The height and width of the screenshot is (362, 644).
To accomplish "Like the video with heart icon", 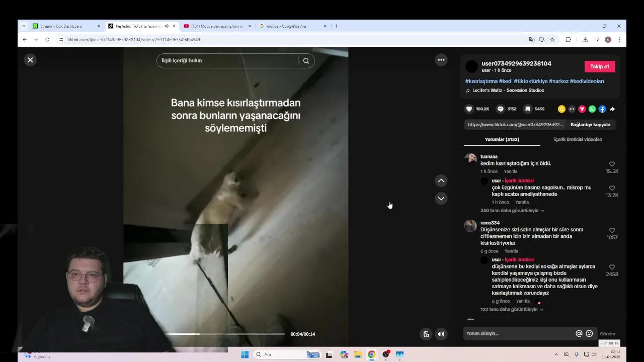I will coord(469,109).
